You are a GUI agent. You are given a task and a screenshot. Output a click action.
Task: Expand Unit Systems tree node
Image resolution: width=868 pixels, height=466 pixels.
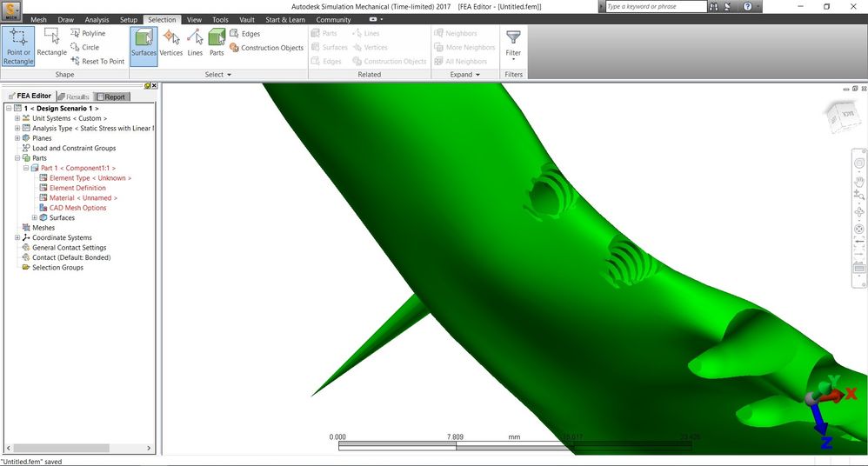(x=17, y=118)
